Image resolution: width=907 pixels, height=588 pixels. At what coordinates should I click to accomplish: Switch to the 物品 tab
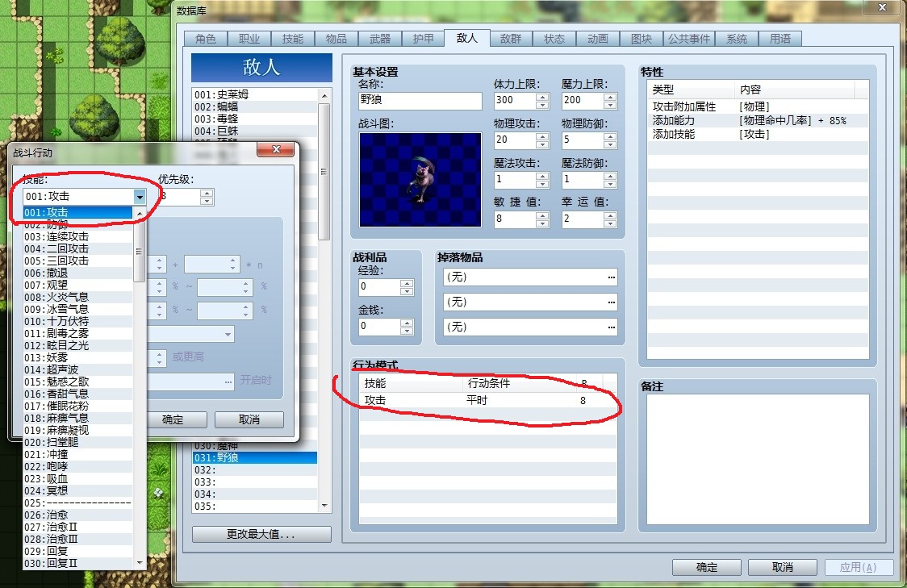coord(336,39)
